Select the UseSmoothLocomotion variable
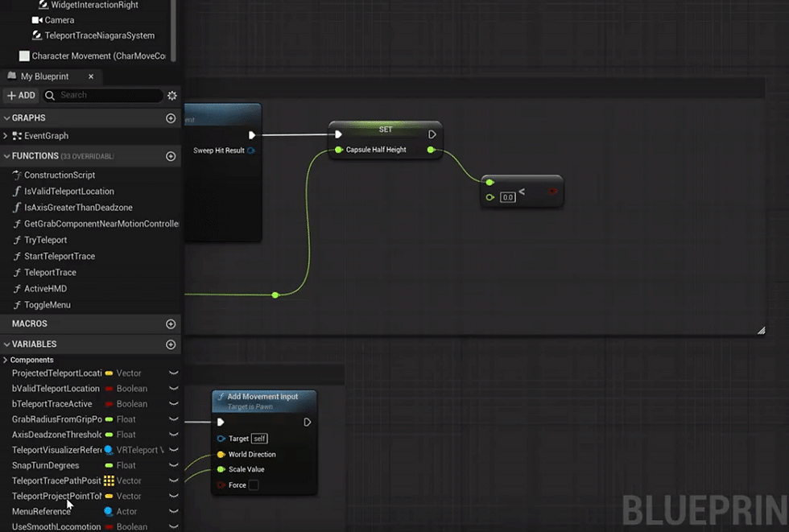789x532 pixels. tap(56, 526)
